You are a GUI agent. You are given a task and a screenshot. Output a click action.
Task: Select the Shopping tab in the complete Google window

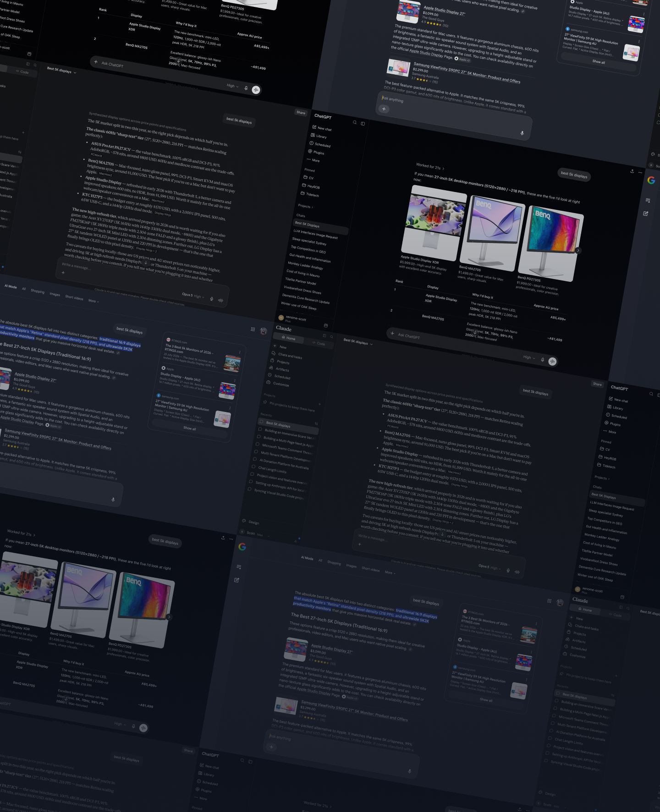tap(334, 563)
